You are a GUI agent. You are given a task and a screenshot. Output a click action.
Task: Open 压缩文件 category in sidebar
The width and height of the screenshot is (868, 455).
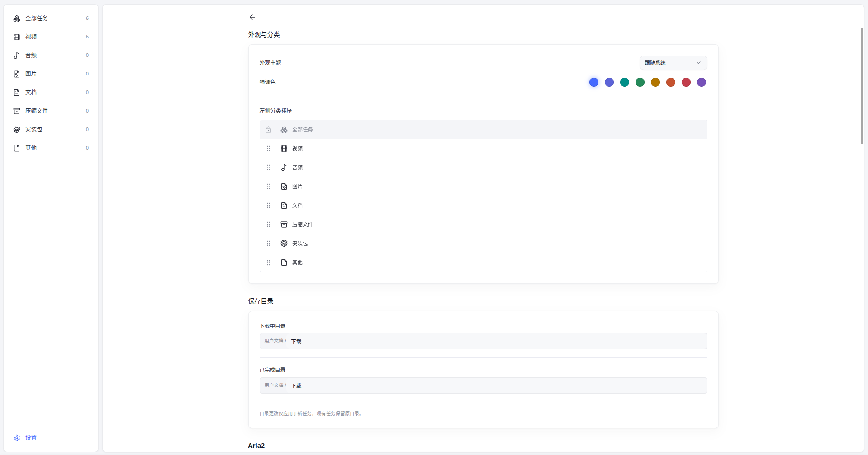(51, 111)
